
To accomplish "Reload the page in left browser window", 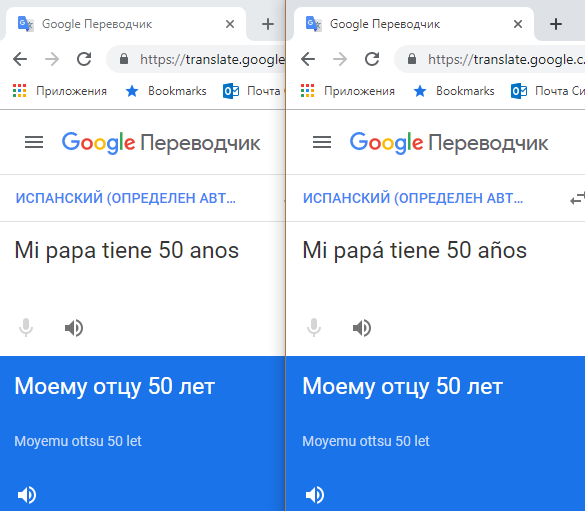I will pos(84,59).
